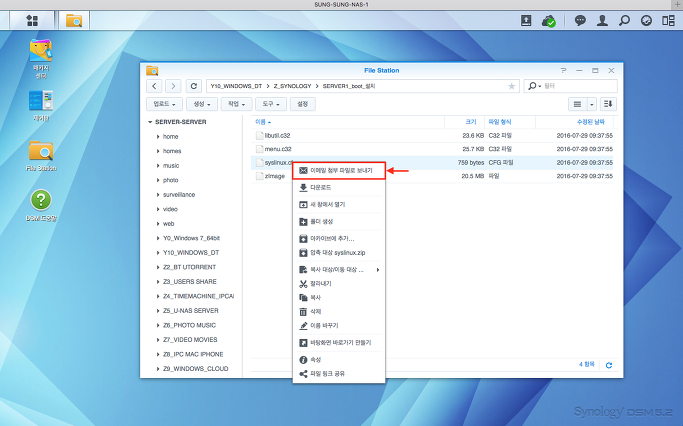Select the menu.c32 file row
The width and height of the screenshot is (683, 426).
point(432,149)
